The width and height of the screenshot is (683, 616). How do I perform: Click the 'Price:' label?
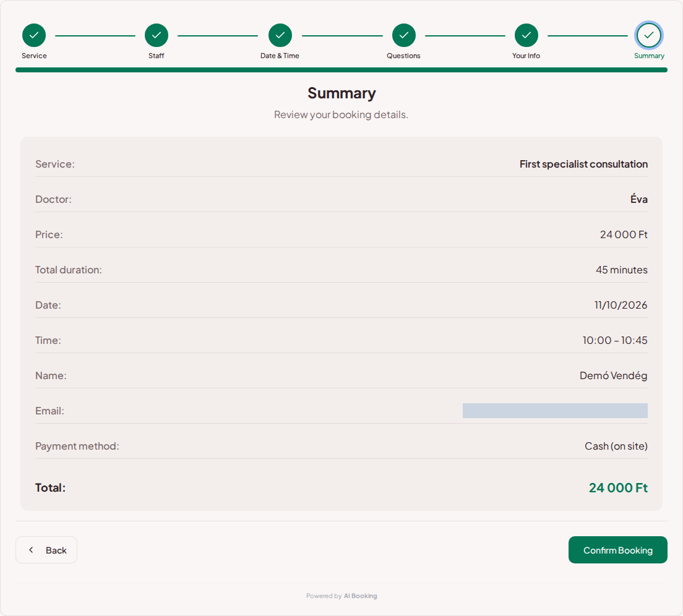49,234
